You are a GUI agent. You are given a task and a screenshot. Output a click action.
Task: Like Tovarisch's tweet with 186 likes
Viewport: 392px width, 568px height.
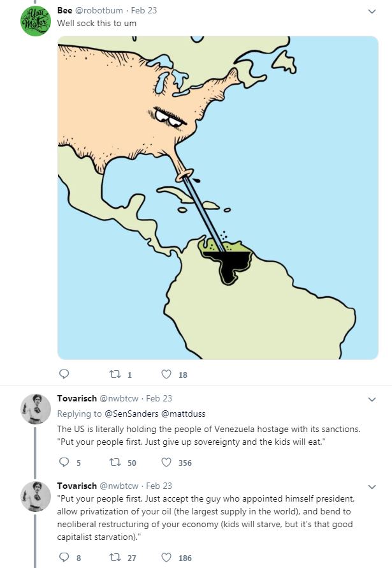pos(166,557)
